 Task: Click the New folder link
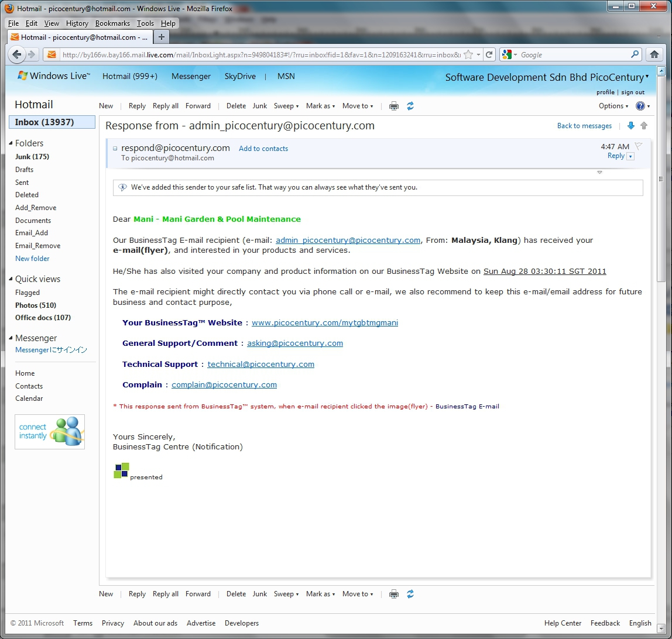pos(32,259)
